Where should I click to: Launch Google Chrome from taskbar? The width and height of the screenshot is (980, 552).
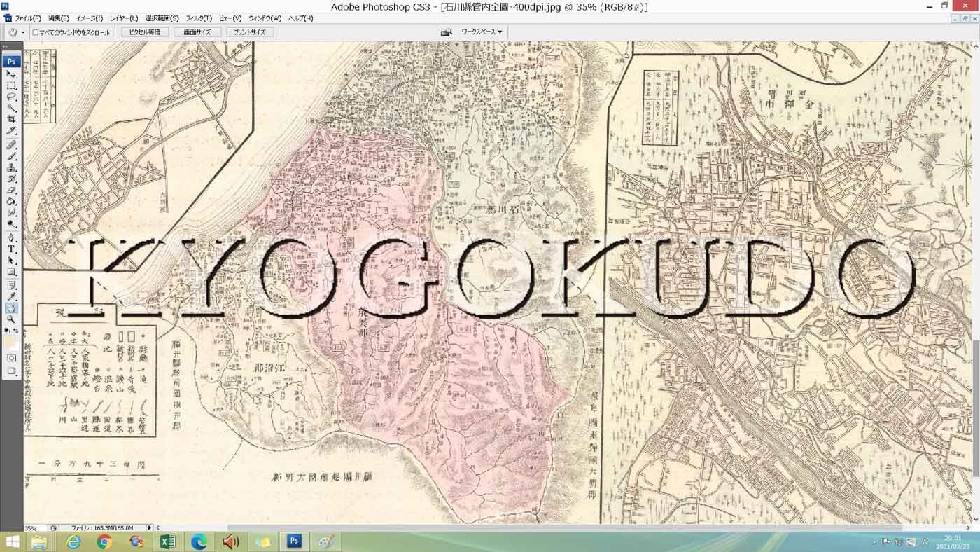click(104, 541)
